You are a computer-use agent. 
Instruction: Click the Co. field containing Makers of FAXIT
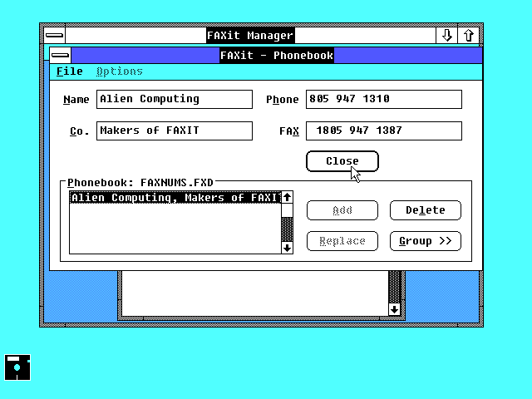coord(175,131)
